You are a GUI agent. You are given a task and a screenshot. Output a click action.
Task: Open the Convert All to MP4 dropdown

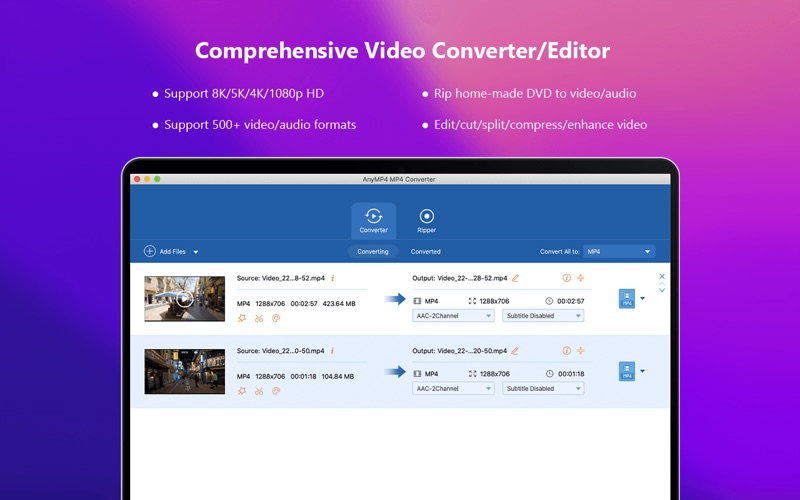click(x=619, y=252)
